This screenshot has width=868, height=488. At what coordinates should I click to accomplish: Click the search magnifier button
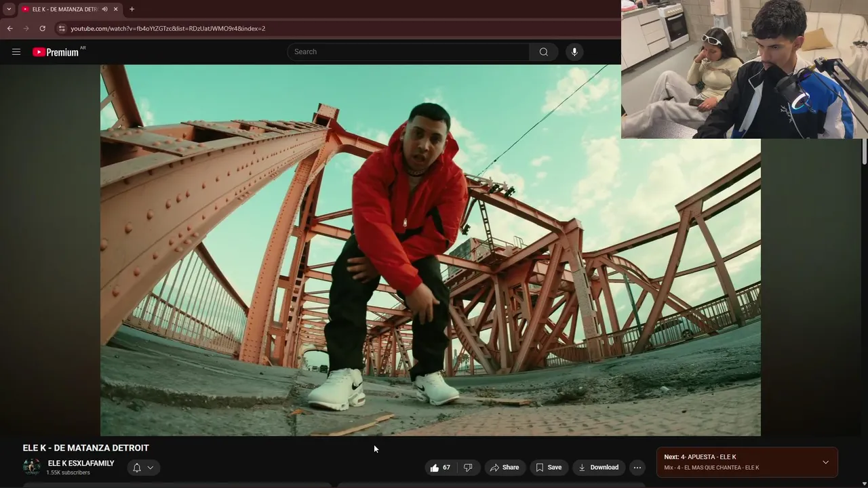(x=544, y=52)
